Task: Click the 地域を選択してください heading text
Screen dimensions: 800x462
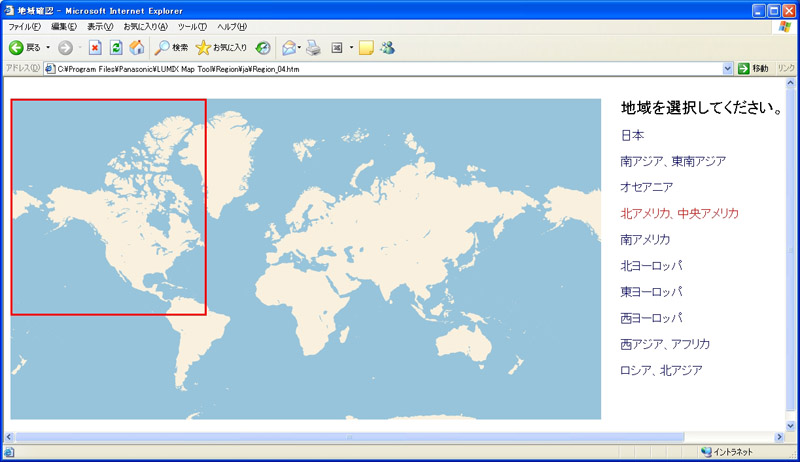Action: pyautogui.click(x=701, y=108)
